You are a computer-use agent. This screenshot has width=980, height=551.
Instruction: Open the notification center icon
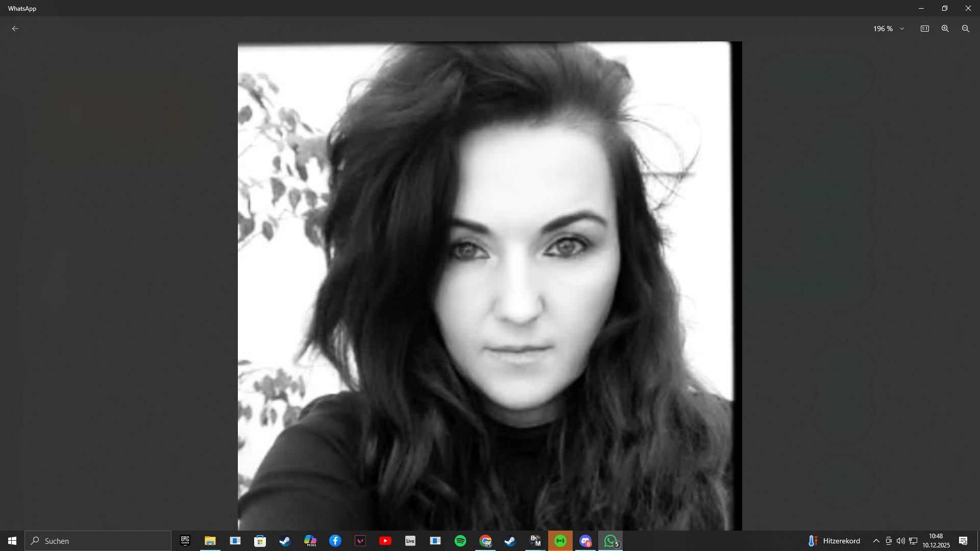click(x=963, y=541)
